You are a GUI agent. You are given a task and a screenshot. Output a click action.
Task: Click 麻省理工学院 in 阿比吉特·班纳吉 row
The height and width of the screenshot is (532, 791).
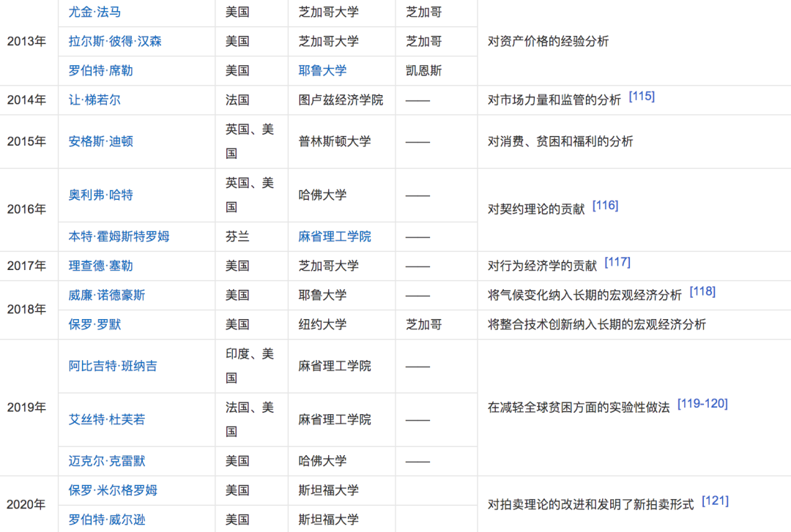coord(335,366)
